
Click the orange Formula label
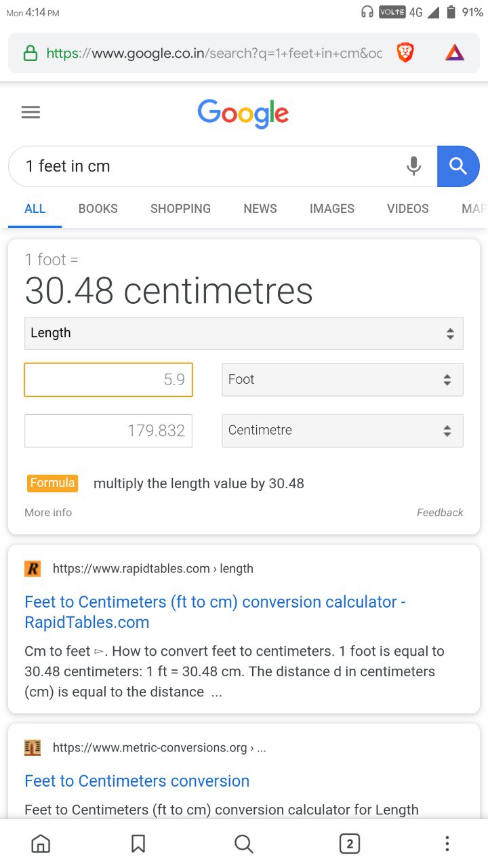[x=52, y=483]
